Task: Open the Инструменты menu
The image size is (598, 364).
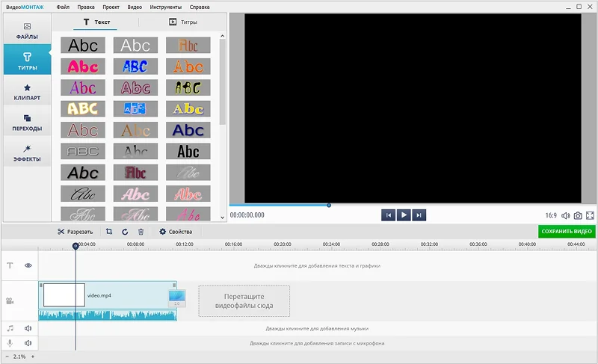Action: [x=164, y=7]
